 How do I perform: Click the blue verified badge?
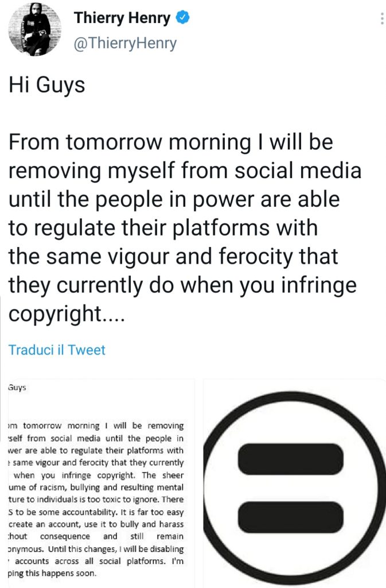[182, 19]
